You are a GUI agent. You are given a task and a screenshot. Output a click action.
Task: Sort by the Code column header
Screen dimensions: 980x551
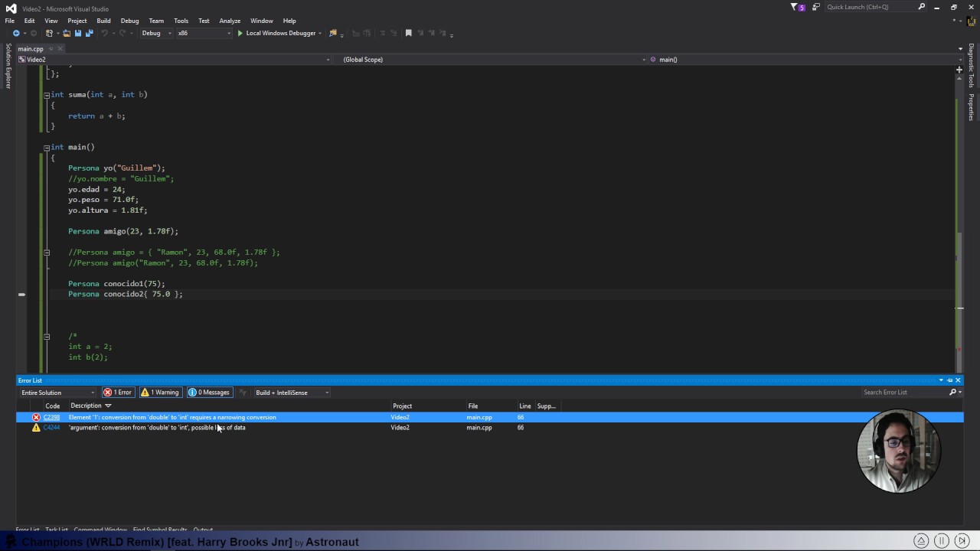[x=52, y=406]
